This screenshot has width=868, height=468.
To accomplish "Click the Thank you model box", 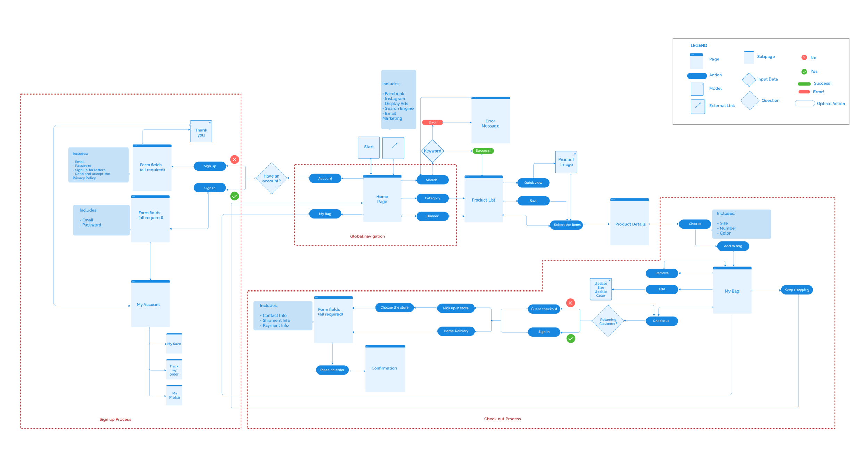I will click(x=201, y=132).
